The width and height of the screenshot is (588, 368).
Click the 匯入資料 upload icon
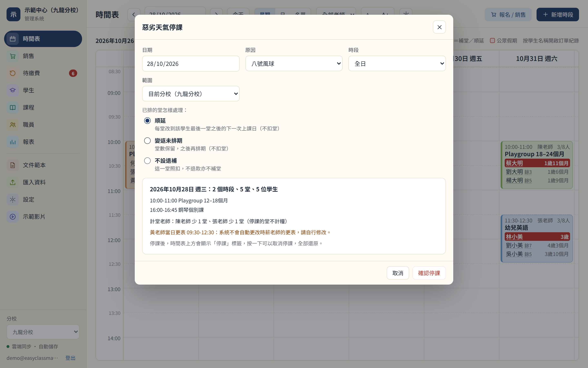(13, 182)
